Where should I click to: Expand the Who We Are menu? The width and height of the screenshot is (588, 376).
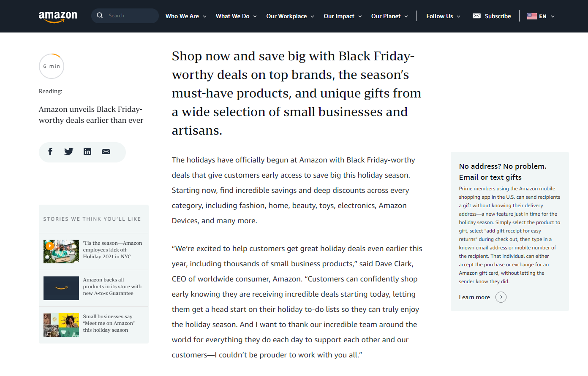186,16
